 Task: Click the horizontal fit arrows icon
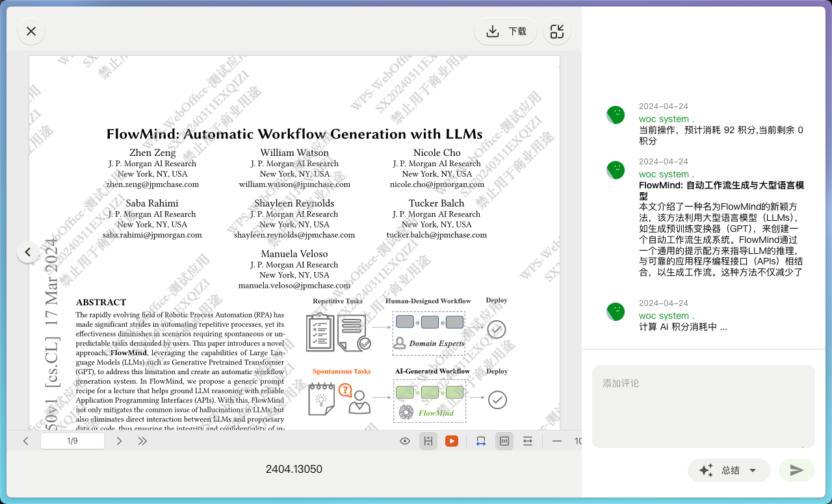coord(528,441)
